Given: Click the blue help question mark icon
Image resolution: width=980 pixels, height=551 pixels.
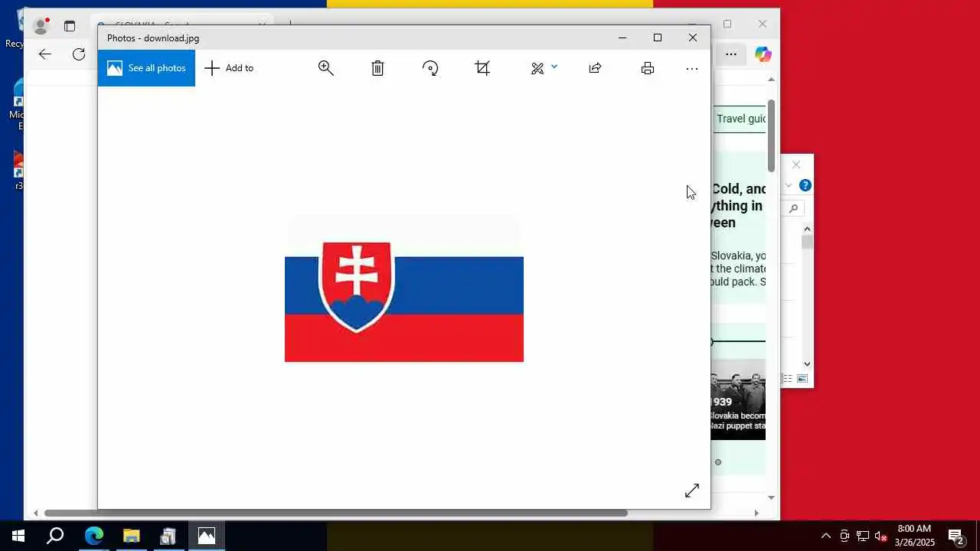Looking at the screenshot, I should [805, 185].
